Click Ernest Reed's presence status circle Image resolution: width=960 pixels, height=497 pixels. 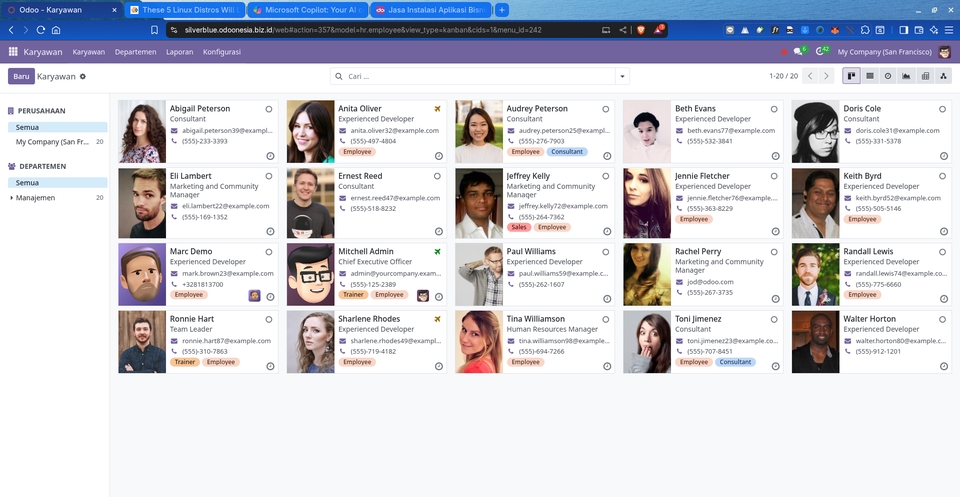[x=437, y=176]
